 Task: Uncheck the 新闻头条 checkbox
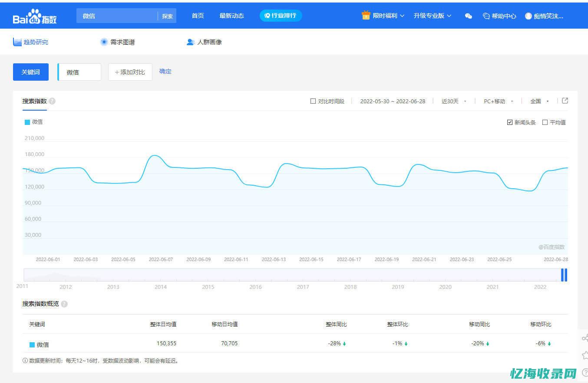point(510,122)
